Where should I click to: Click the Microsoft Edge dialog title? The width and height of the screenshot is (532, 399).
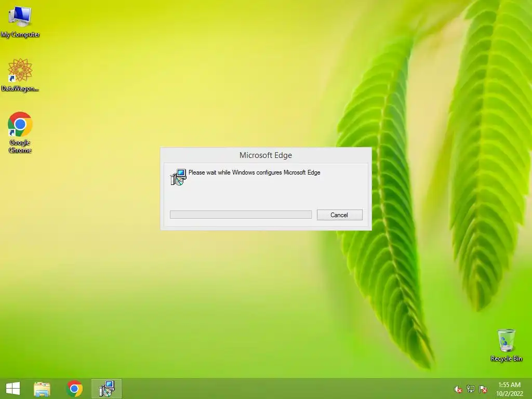265,155
